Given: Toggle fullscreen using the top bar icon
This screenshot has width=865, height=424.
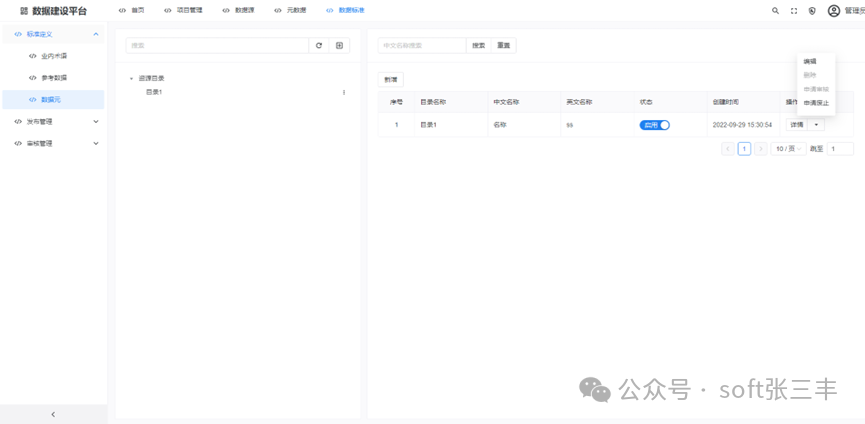Looking at the screenshot, I should click(x=794, y=10).
